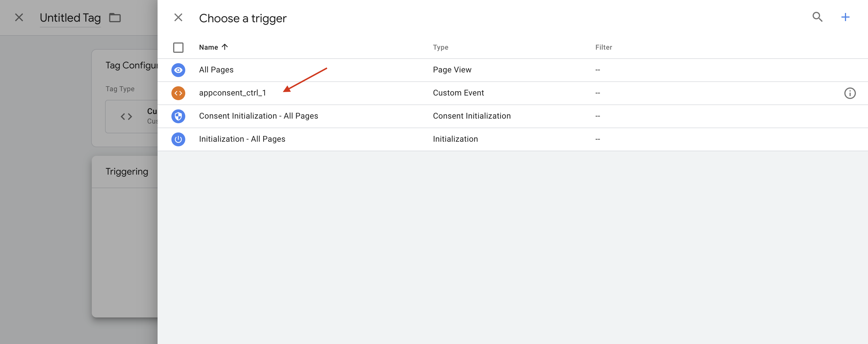Viewport: 868px width, 344px height.
Task: Select Consent Initialization - All Pages trigger
Action: point(259,115)
